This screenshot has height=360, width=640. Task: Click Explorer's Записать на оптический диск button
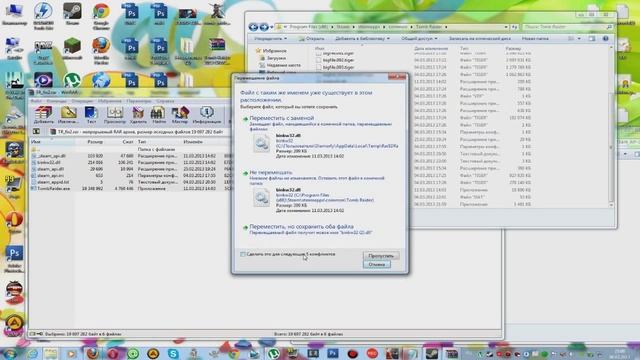[480, 38]
